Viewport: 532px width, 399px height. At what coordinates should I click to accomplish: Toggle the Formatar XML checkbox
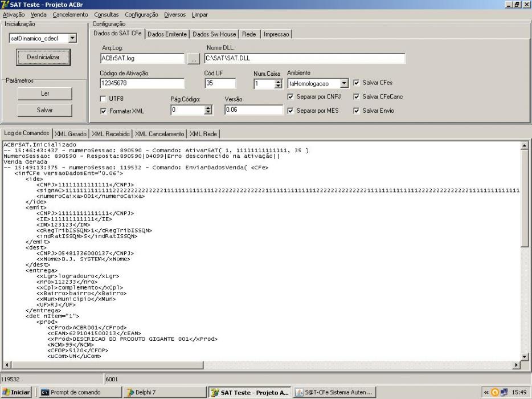point(103,111)
